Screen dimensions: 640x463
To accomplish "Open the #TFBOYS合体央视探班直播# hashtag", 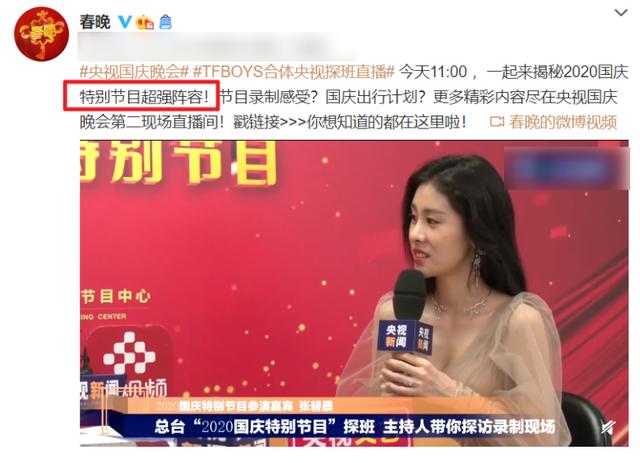I will pyautogui.click(x=293, y=72).
